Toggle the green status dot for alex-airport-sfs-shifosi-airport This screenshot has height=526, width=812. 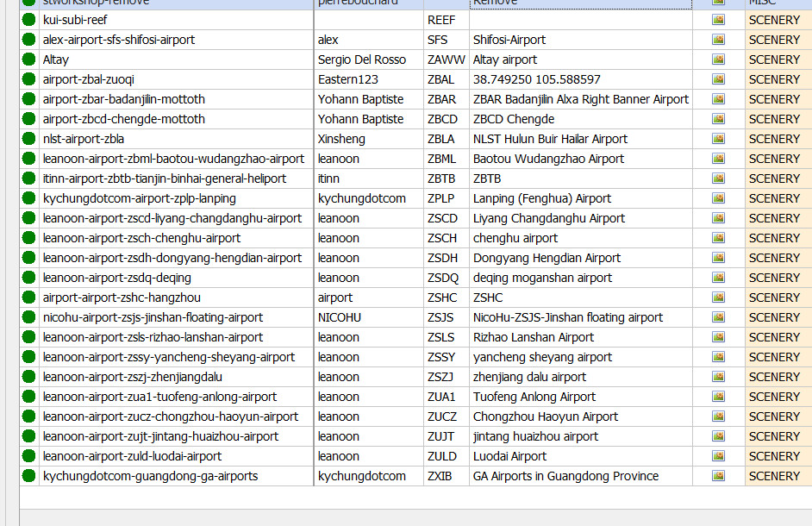click(x=29, y=40)
